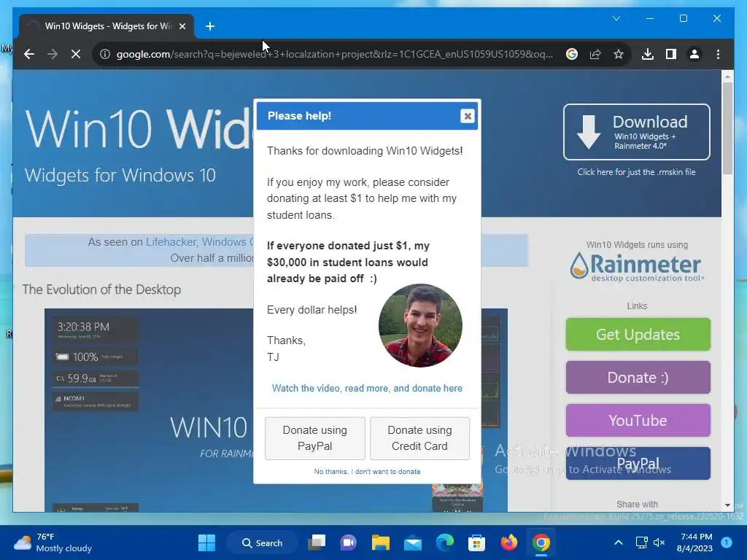Open Task View on taskbar
Viewport: 747px width, 560px height.
317,542
